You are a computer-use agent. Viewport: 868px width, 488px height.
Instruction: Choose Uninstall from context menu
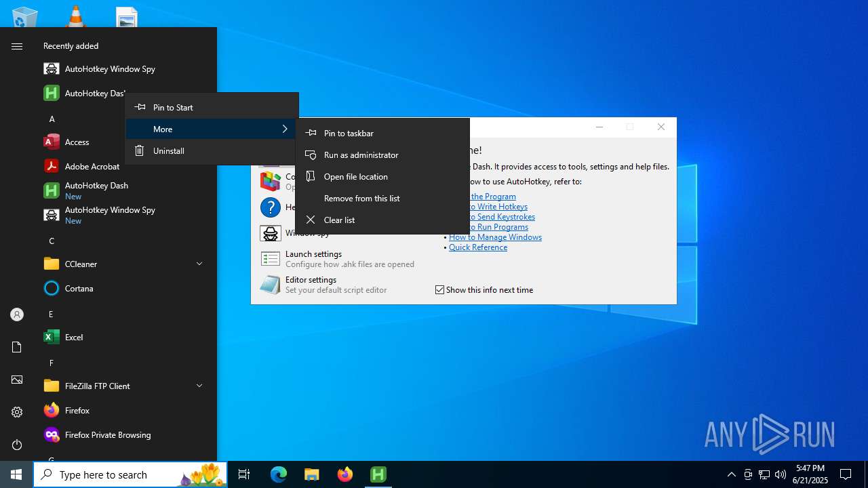[x=212, y=151]
